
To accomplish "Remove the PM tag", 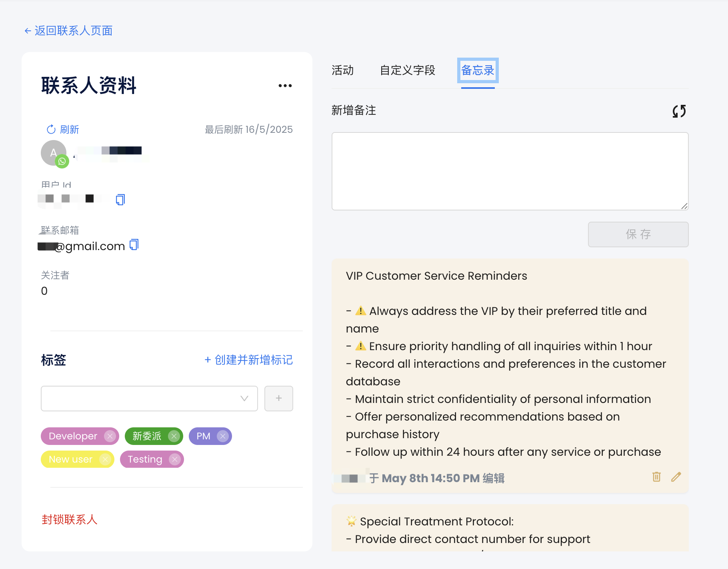I will click(x=223, y=436).
